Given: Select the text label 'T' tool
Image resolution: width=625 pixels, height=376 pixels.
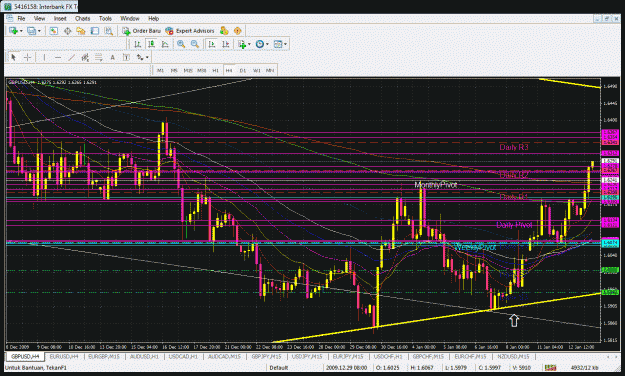Looking at the screenshot, I should (126, 57).
